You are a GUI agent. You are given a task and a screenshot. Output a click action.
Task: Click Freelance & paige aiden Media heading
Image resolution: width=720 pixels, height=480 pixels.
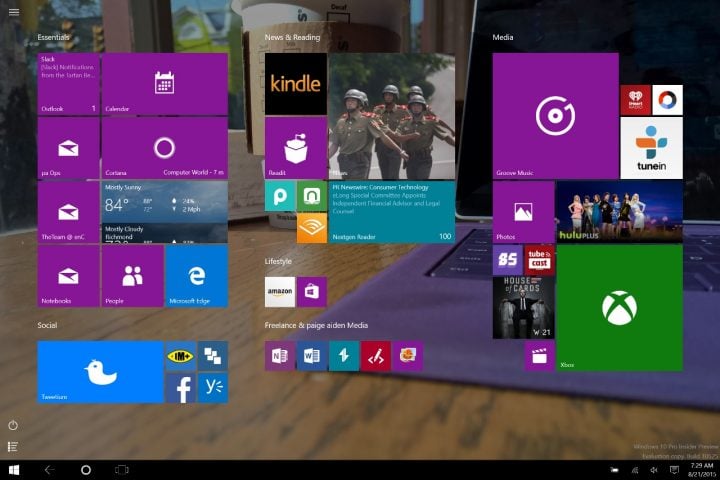coord(316,325)
